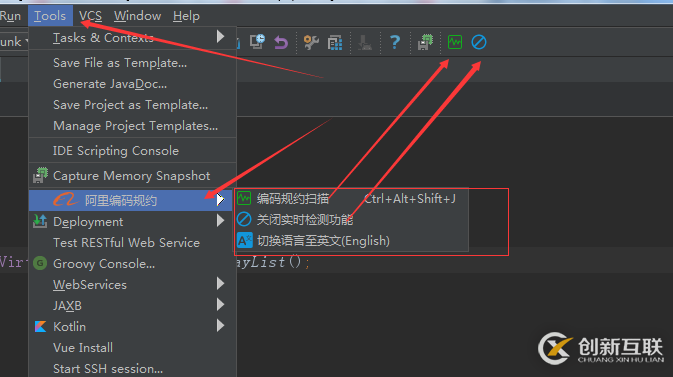The image size is (673, 377).
Task: Open Help via the question mark icon
Action: point(395,43)
